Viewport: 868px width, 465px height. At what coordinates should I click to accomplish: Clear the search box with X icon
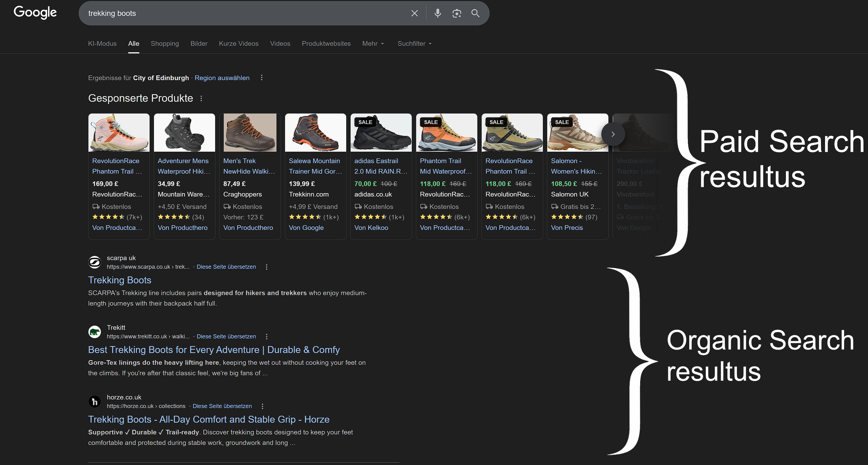(x=415, y=13)
